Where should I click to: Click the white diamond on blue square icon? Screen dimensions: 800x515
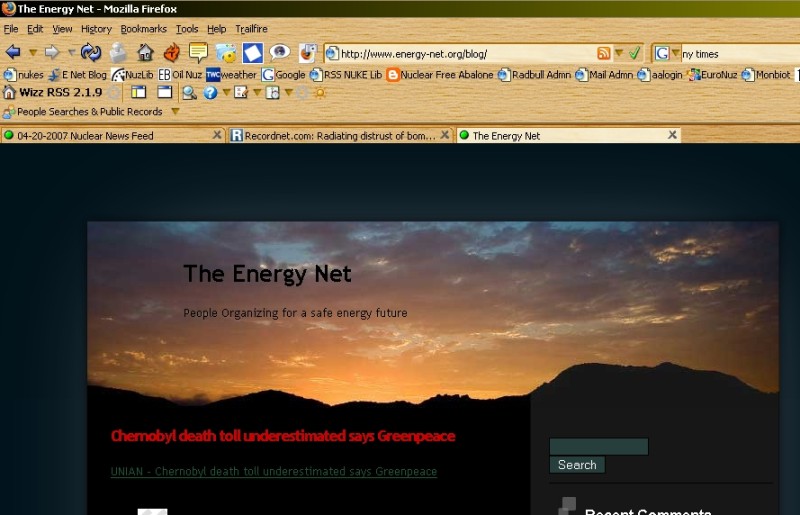253,53
